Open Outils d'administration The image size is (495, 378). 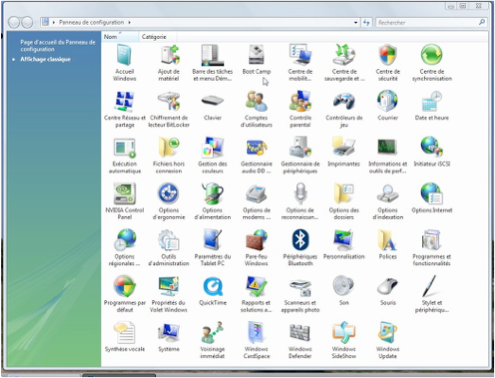point(169,247)
